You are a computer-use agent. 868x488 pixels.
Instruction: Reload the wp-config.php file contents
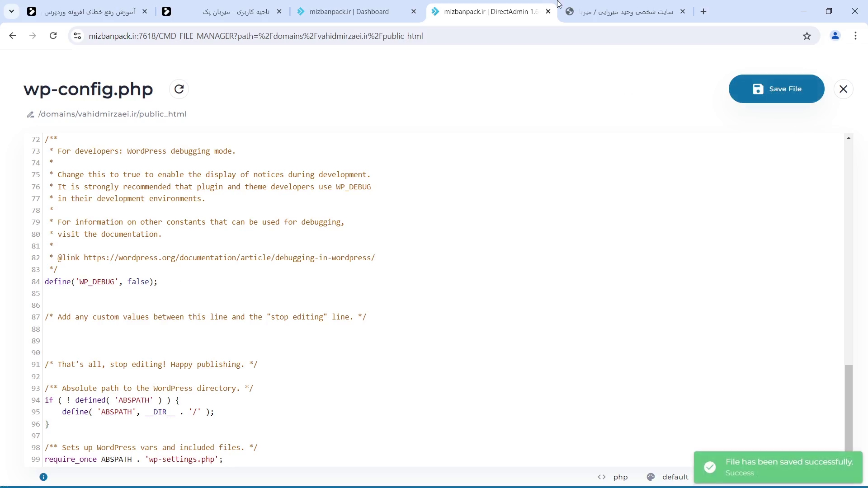179,89
